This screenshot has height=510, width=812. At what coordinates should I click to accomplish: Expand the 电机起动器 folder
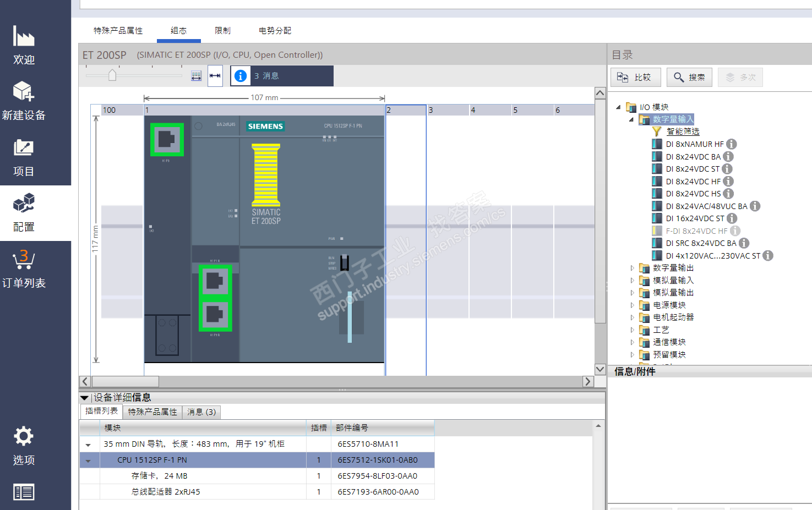click(x=632, y=317)
